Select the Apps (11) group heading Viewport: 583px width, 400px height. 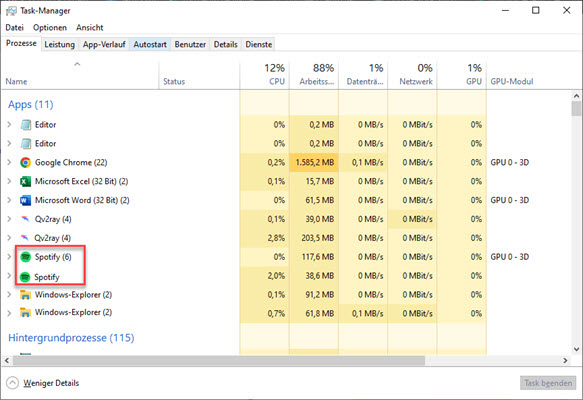click(31, 105)
